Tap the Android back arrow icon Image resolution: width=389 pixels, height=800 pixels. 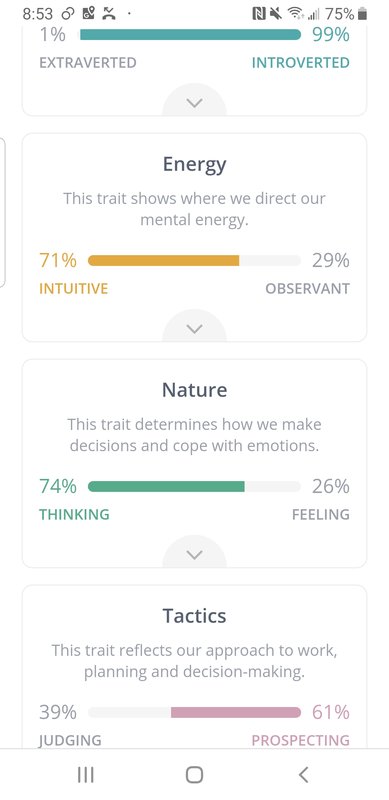coord(303,775)
